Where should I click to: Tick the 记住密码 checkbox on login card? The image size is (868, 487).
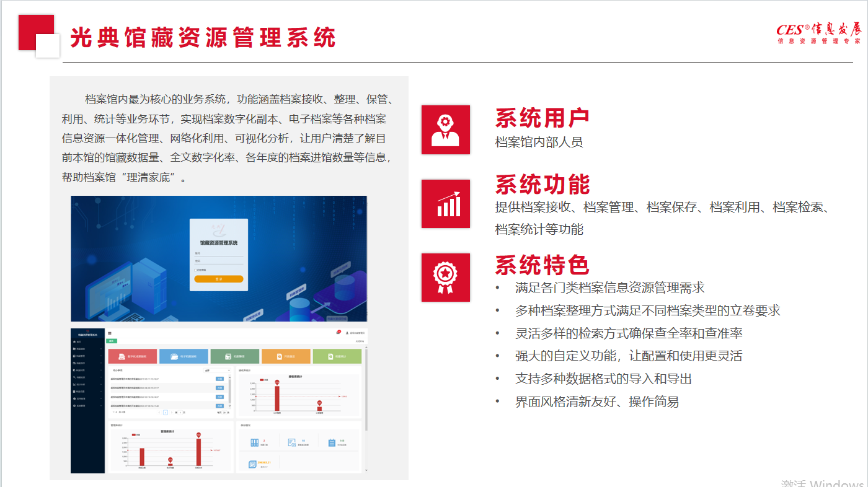coord(195,270)
